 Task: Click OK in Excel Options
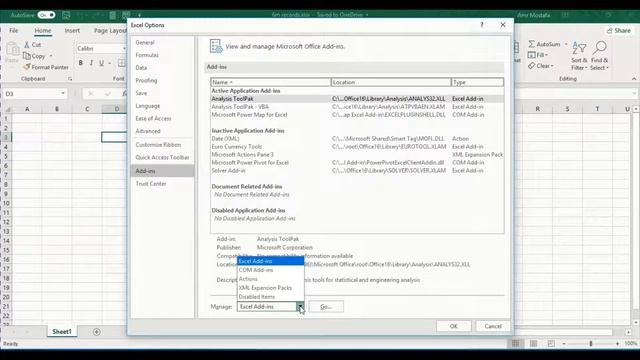click(453, 326)
